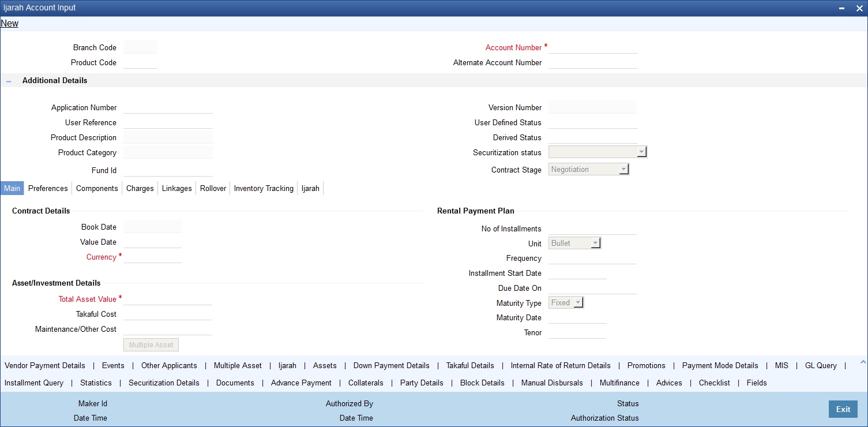The image size is (868, 427).
Task: Open the MIS link
Action: [781, 366]
